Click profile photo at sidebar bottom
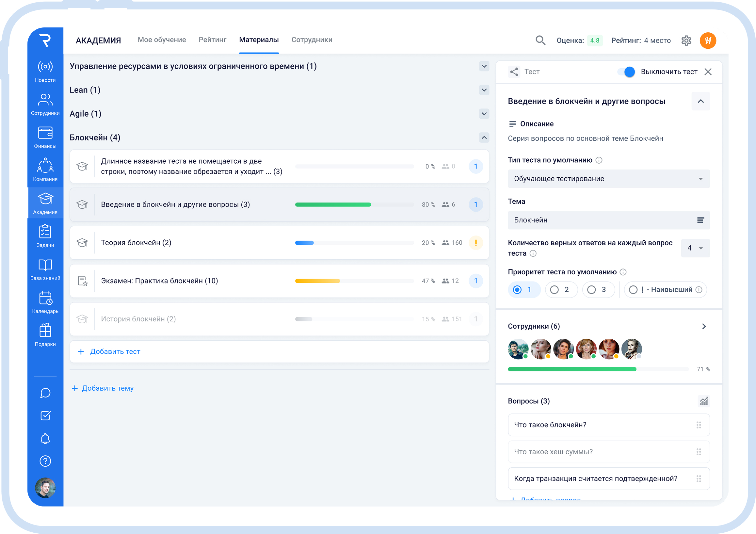 pyautogui.click(x=45, y=488)
